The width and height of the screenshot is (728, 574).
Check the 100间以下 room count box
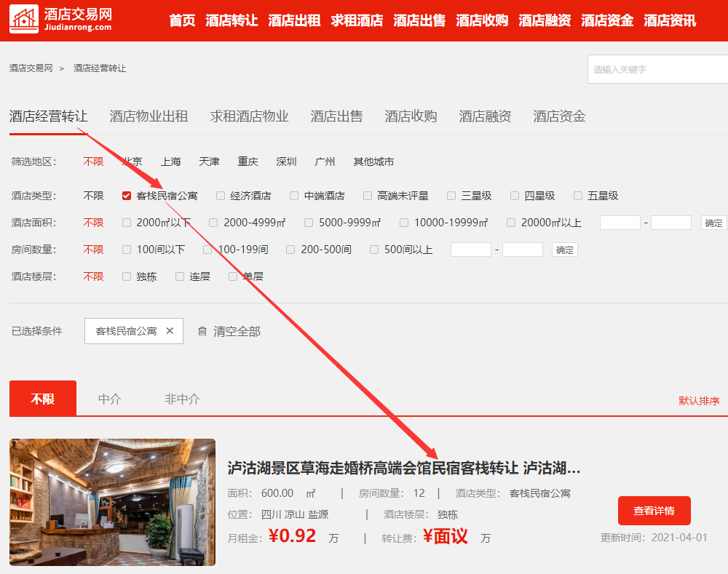click(126, 250)
